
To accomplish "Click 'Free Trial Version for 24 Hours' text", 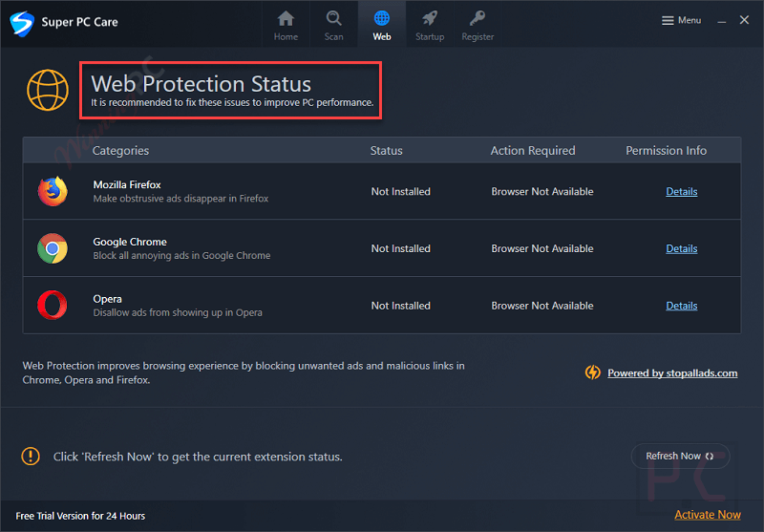I will click(x=80, y=516).
